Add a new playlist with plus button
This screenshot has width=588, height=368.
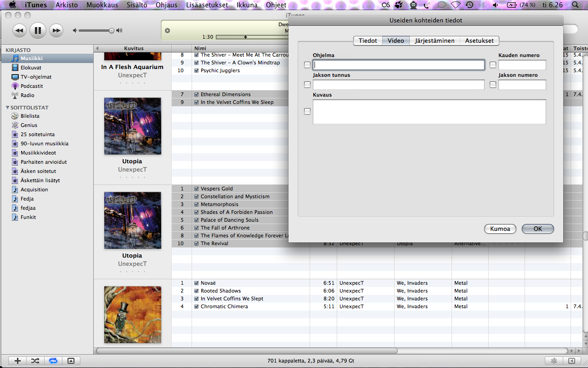click(17, 361)
